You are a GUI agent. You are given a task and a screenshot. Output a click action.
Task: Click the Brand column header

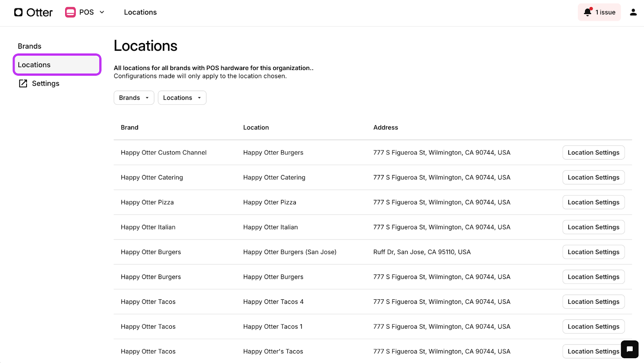click(x=130, y=128)
